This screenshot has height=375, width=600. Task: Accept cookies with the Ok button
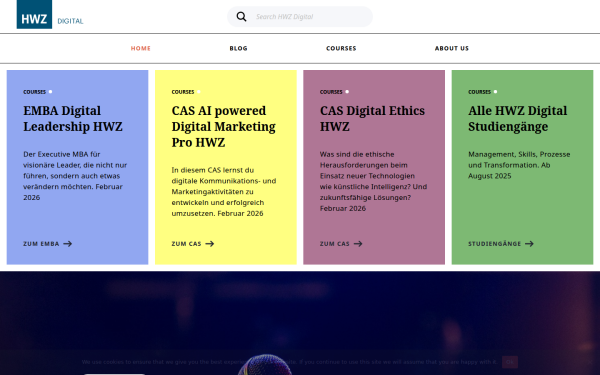(x=510, y=362)
